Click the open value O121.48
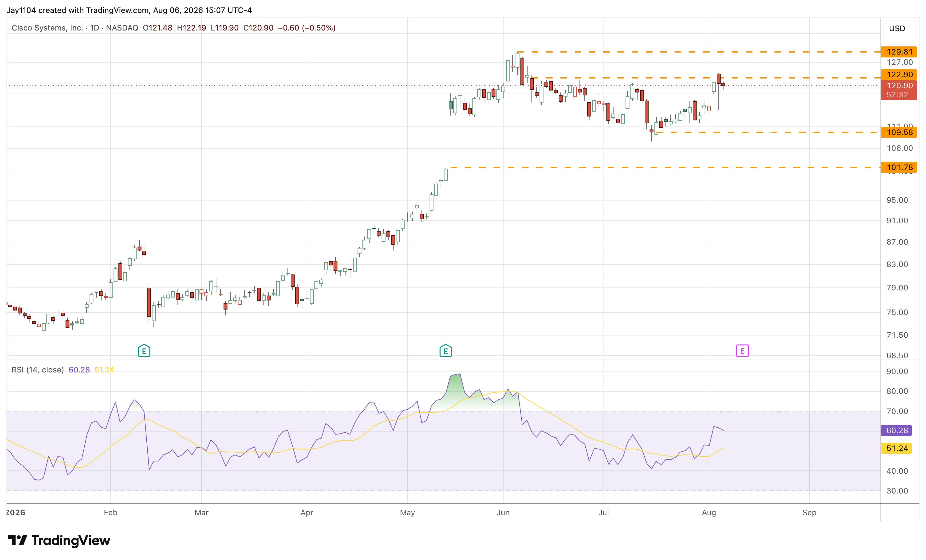This screenshot has height=560, width=926. pos(157,28)
